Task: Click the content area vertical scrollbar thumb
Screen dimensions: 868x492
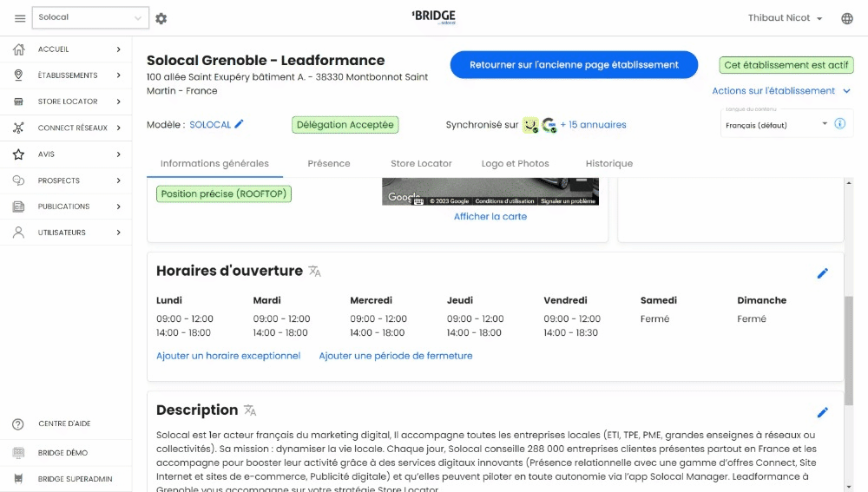Action: 849,351
